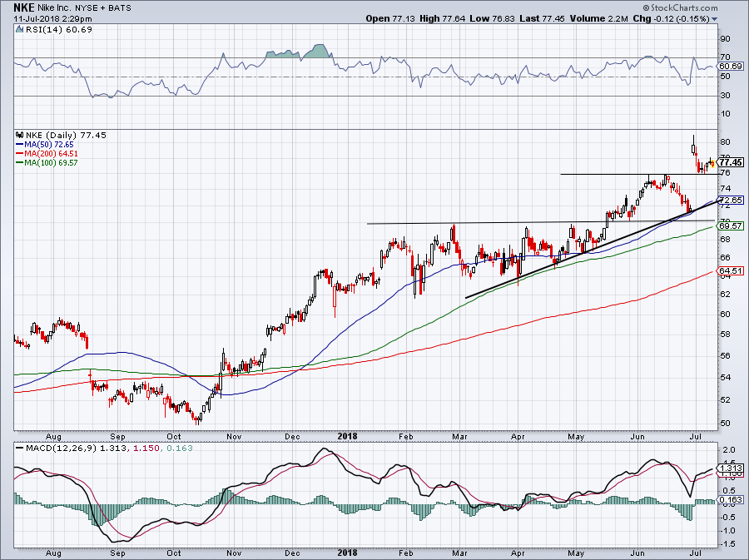
Task: Click the RSI(14) 60.69 legend text
Action: pyautogui.click(x=58, y=30)
